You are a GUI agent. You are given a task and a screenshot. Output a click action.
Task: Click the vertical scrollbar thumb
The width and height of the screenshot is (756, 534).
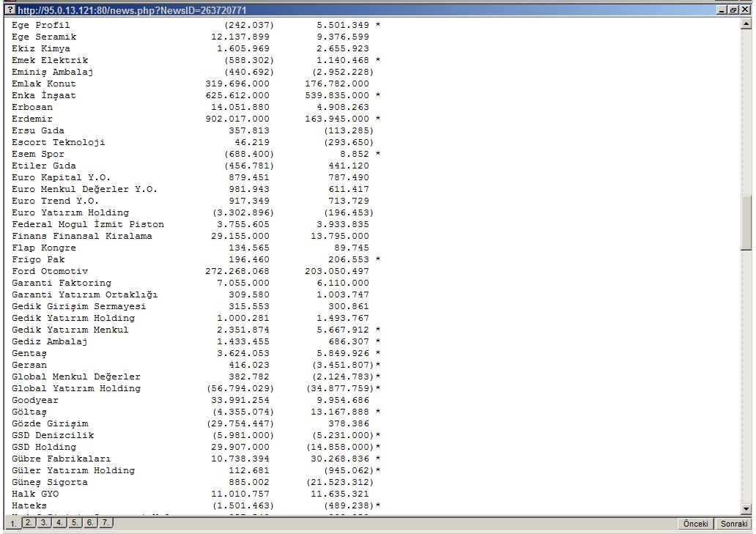746,223
